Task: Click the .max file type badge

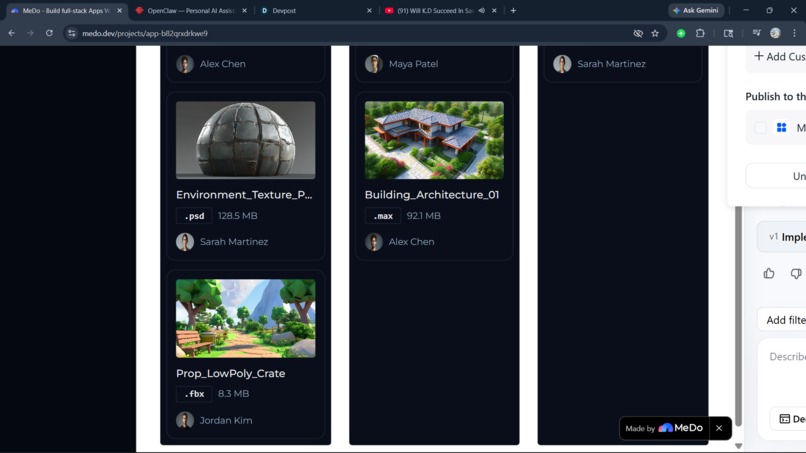Action: point(382,216)
